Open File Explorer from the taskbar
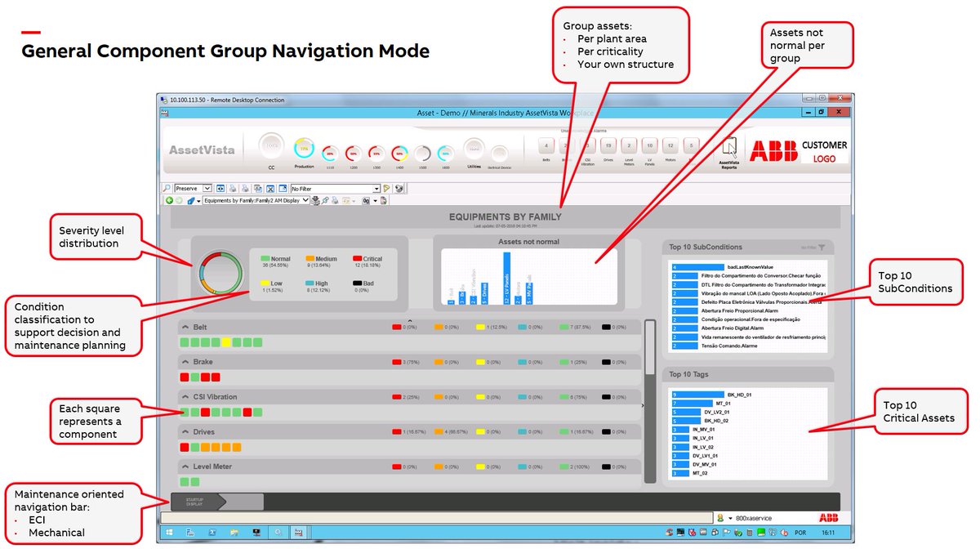Image resolution: width=980 pixels, height=549 pixels. pos(234,533)
